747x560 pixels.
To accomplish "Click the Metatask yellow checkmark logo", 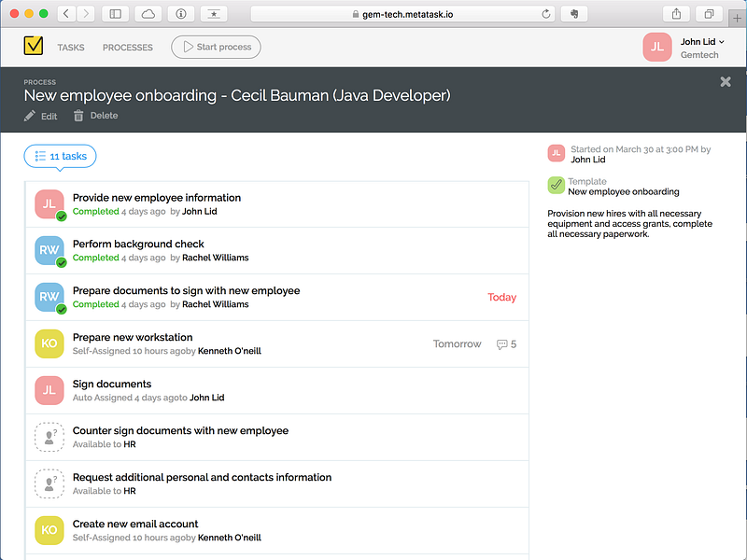I will 34,46.
